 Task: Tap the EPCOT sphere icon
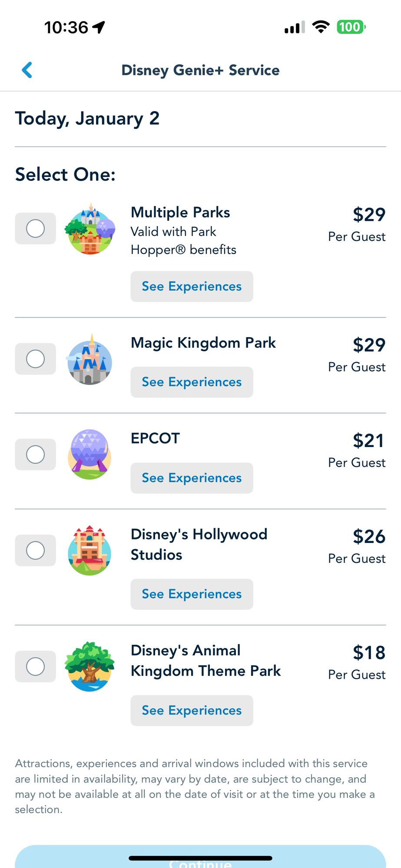click(x=90, y=454)
